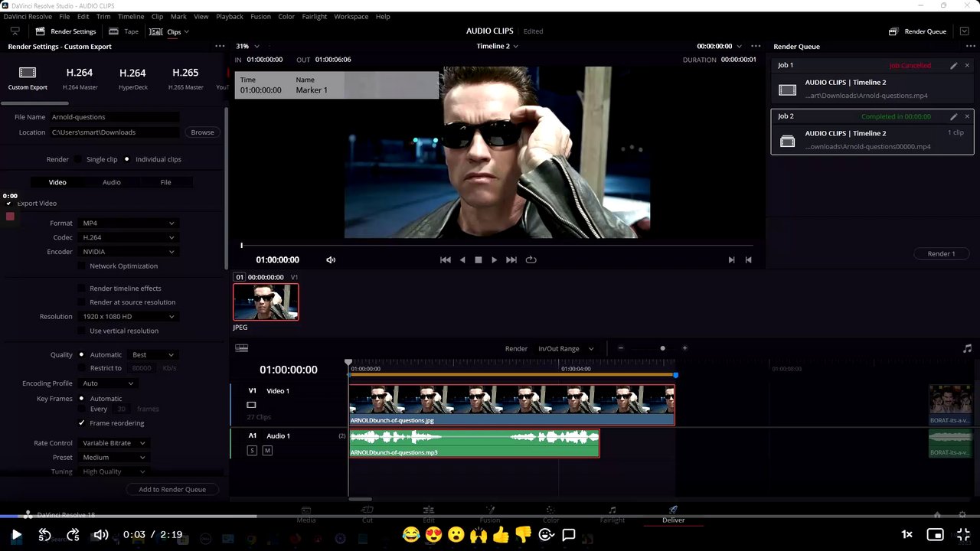Zoom out timeline with minus icon
Image resolution: width=980 pixels, height=551 pixels.
coord(621,348)
